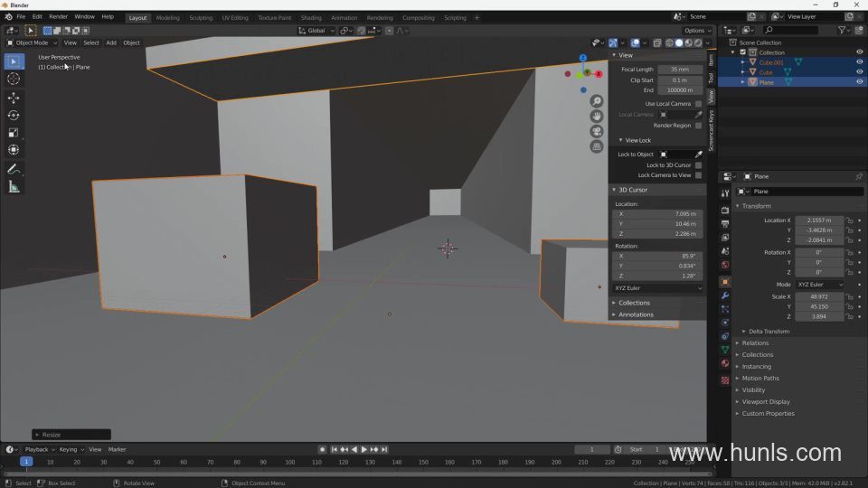Open the World properties tab icon
This screenshot has height=488, width=868.
point(725,265)
